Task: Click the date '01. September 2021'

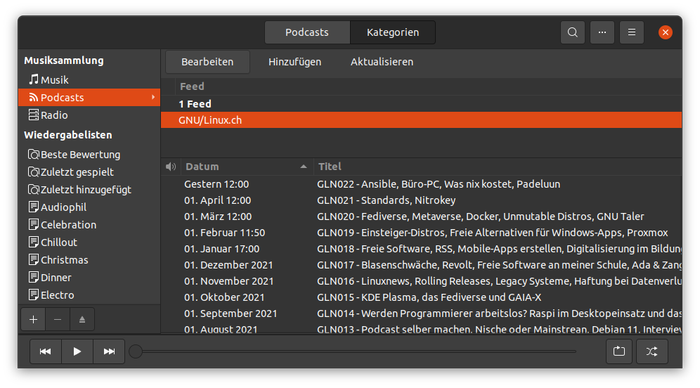Action: coord(230,313)
